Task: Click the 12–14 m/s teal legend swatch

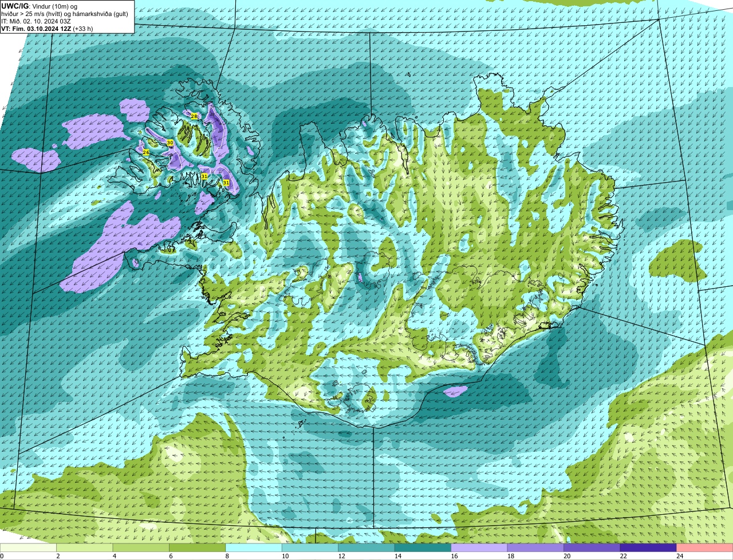Action: click(x=368, y=547)
